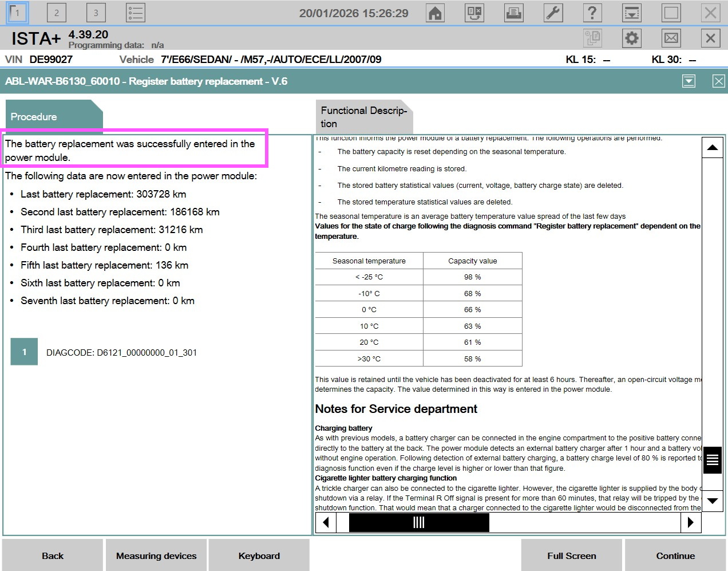The width and height of the screenshot is (728, 571).
Task: Click the step 1 DIAGCODE box
Action: (x=24, y=352)
